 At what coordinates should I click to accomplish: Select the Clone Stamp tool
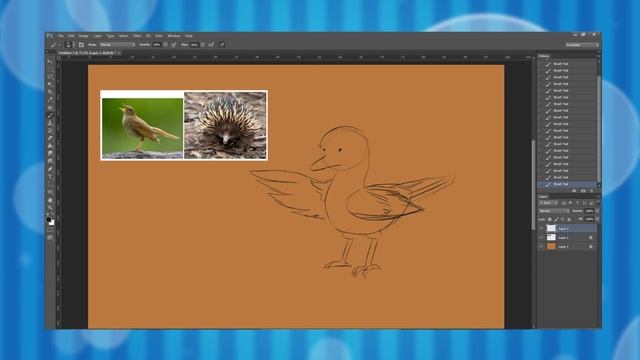[x=50, y=123]
